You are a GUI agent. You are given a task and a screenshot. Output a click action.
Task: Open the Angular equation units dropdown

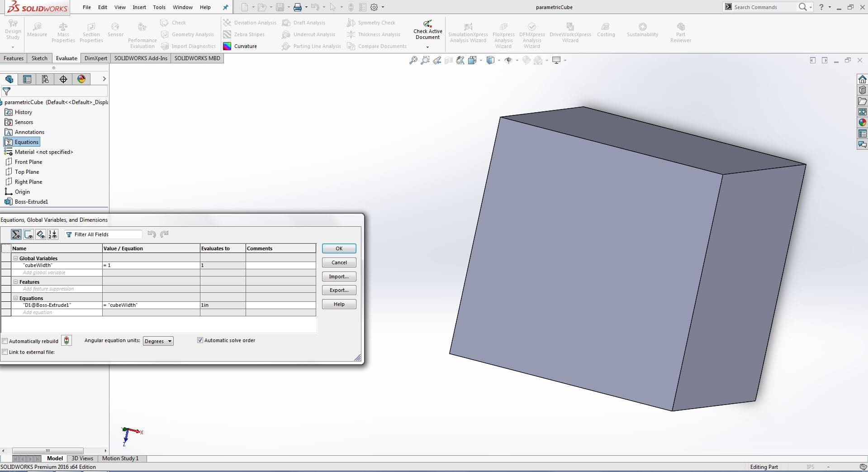click(158, 341)
